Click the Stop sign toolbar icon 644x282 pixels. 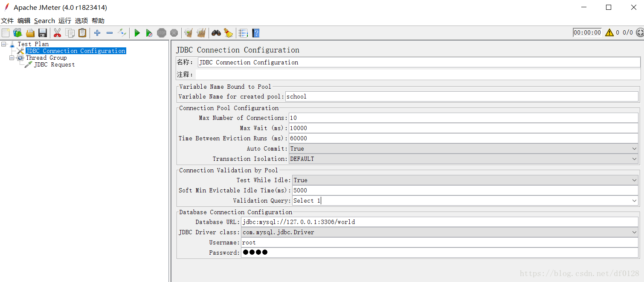pyautogui.click(x=162, y=33)
